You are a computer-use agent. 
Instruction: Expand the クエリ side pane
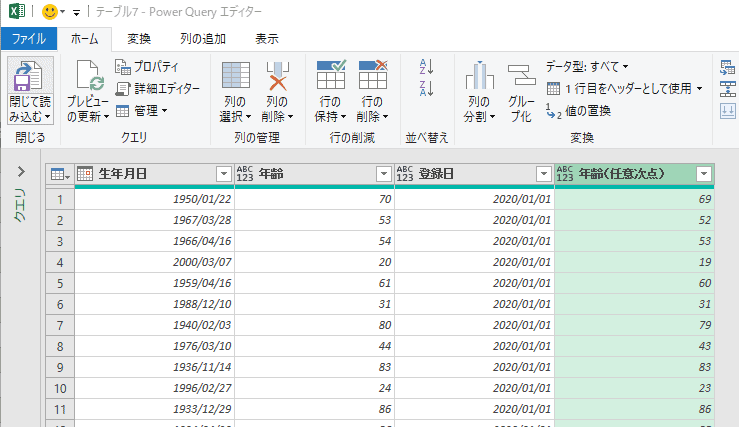[x=21, y=172]
